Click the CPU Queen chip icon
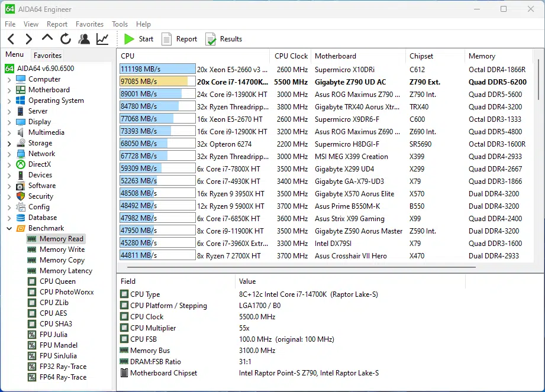The image size is (545, 392). (x=31, y=281)
